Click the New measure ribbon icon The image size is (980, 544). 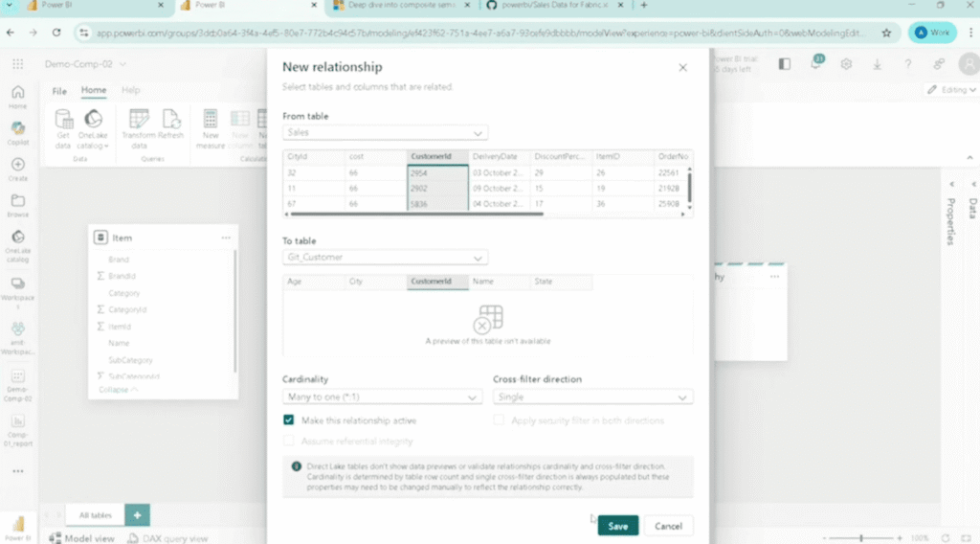point(210,128)
